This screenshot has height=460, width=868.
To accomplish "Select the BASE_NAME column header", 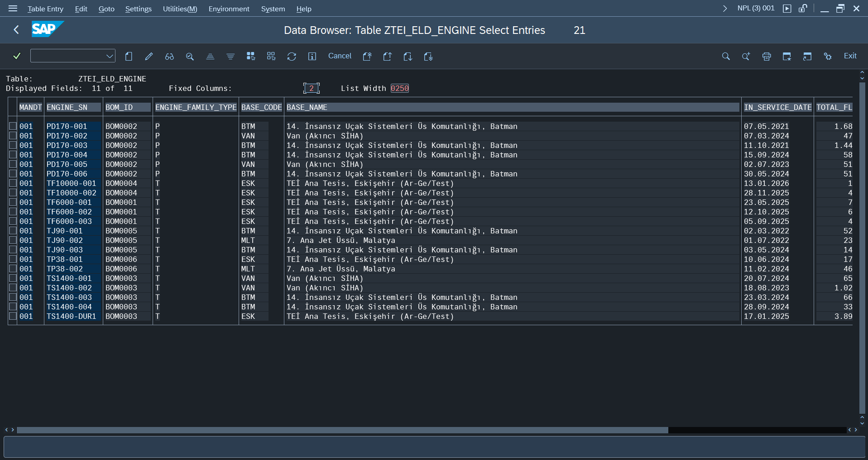I will [513, 107].
